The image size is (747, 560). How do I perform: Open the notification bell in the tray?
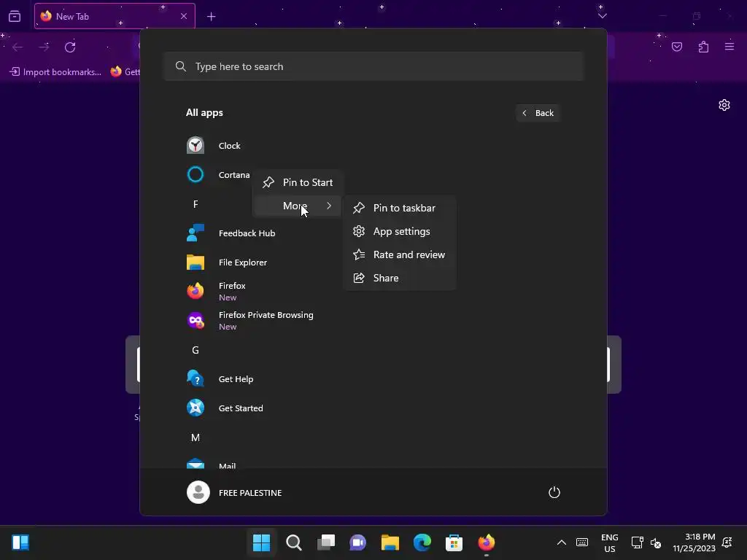pos(727,542)
